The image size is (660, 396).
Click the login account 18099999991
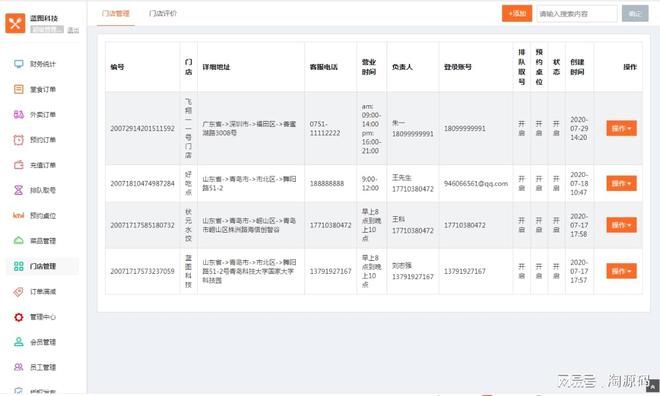coord(465,128)
